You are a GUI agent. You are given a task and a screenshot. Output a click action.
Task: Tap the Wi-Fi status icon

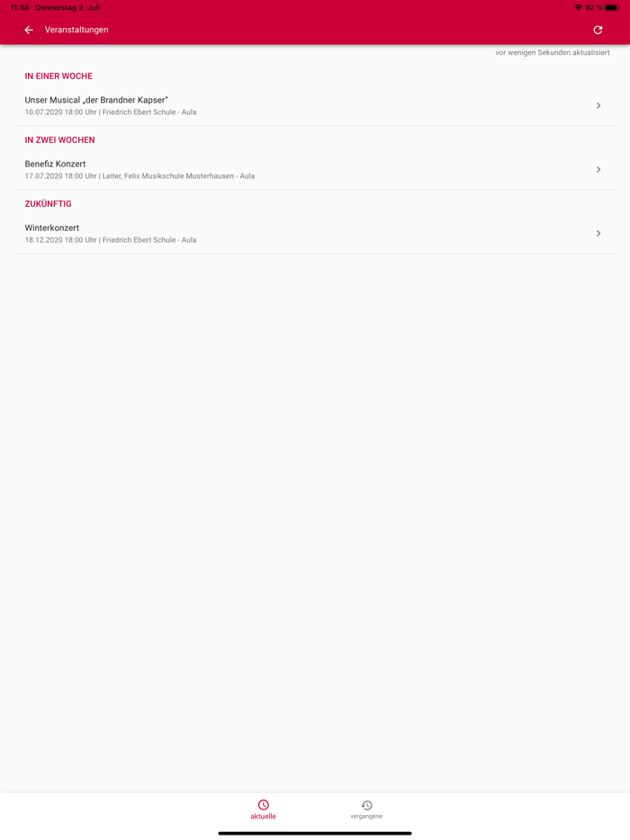pos(578,7)
